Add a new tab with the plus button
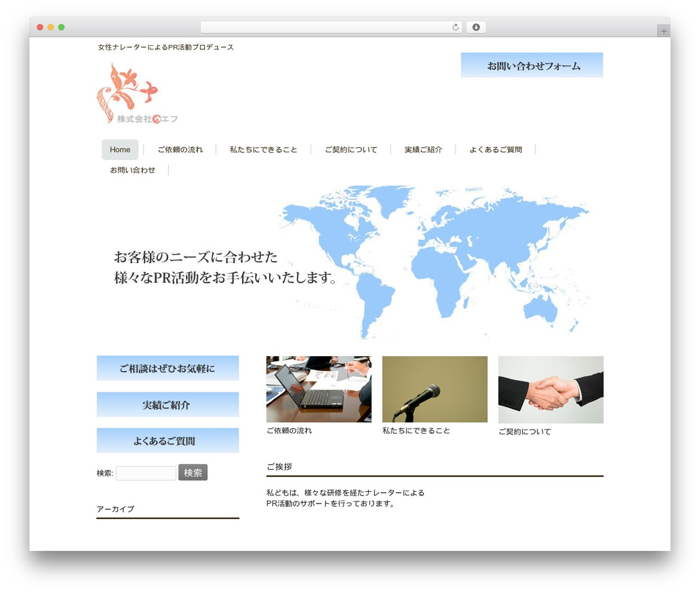This screenshot has width=700, height=593. 663,31
